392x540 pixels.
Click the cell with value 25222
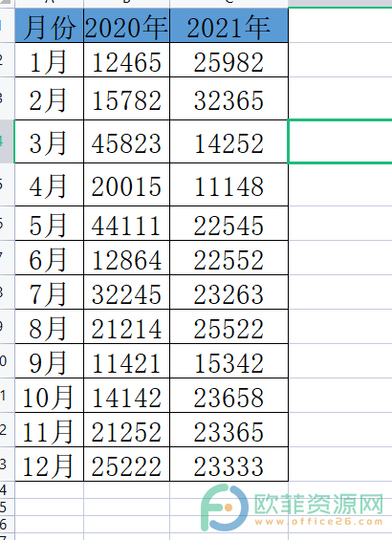[127, 464]
